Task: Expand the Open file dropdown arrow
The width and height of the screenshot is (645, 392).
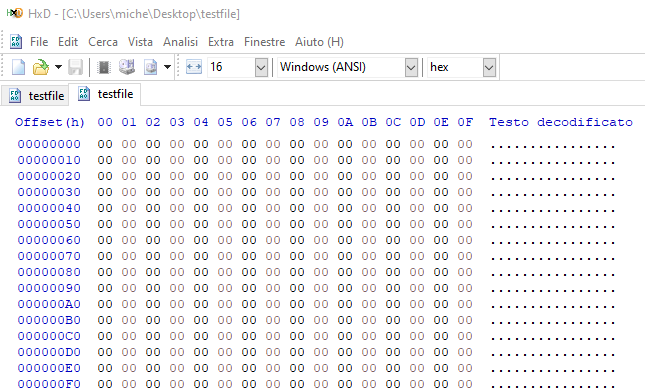Action: [x=58, y=67]
